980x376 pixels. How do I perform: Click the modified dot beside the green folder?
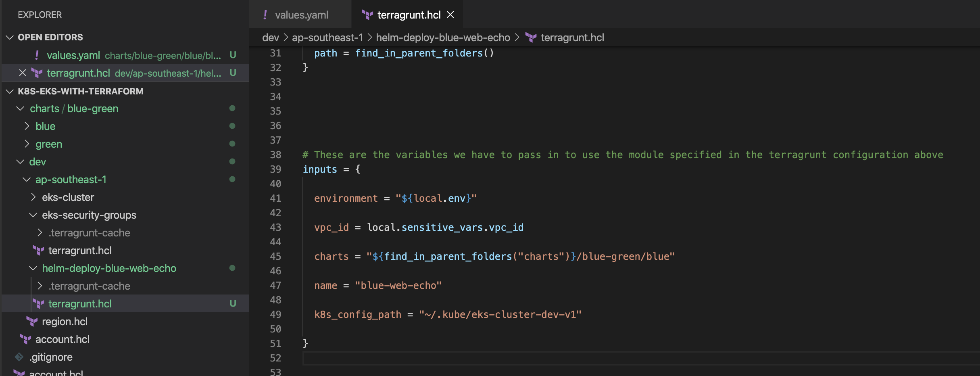pyautogui.click(x=232, y=144)
